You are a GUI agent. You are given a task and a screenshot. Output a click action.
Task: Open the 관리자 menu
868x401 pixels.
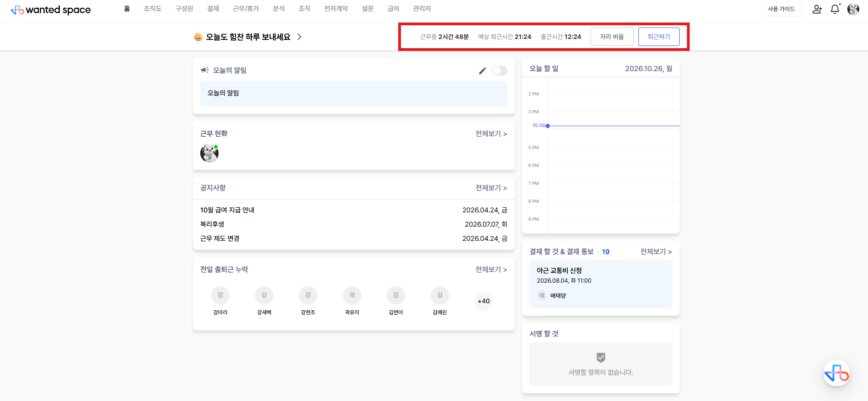tap(422, 9)
